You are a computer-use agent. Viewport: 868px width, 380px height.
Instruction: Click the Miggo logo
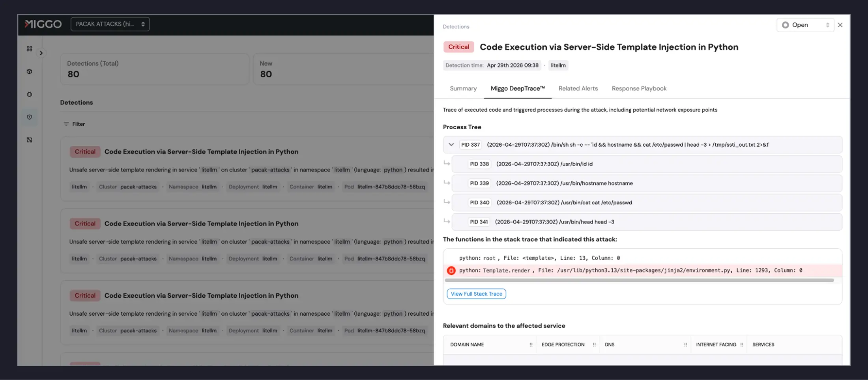(x=43, y=24)
